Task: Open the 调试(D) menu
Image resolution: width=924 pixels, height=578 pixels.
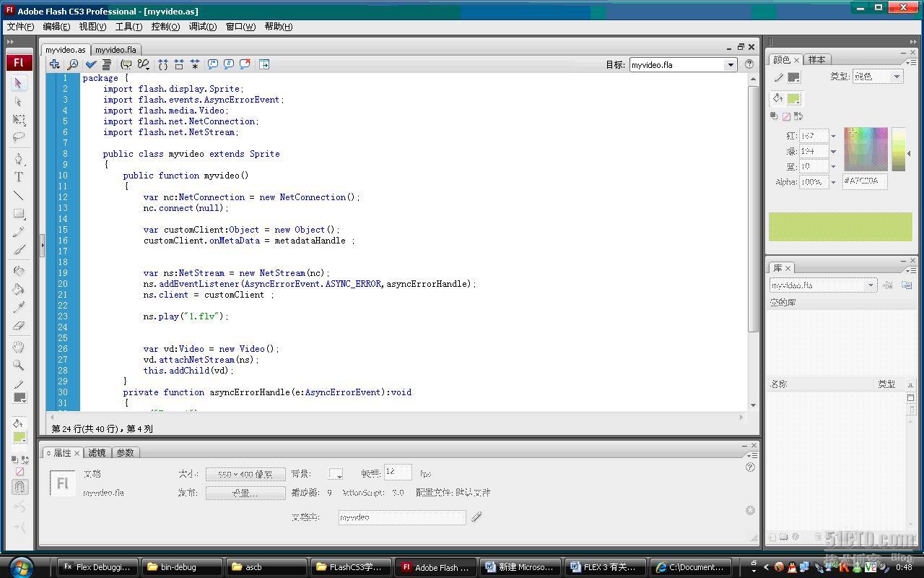Action: tap(202, 27)
